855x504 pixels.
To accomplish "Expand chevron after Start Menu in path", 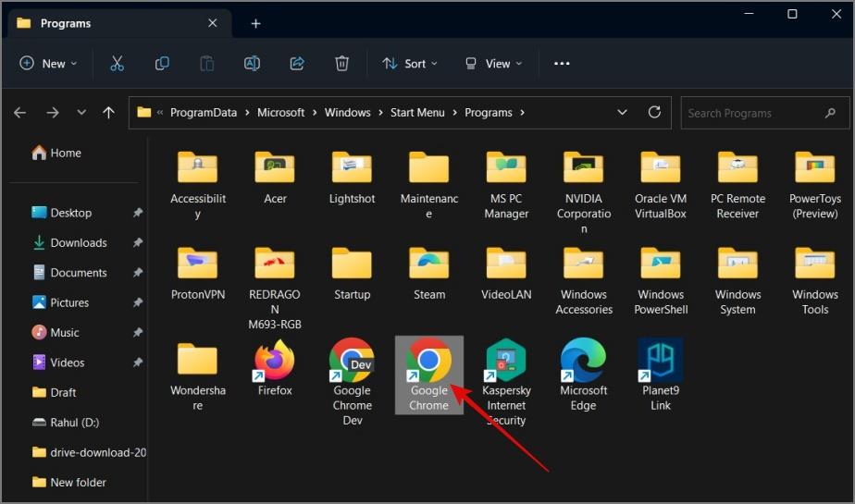I will click(454, 113).
